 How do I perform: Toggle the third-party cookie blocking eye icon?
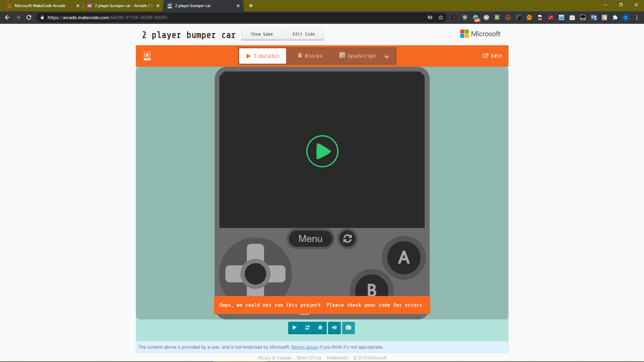tap(430, 17)
